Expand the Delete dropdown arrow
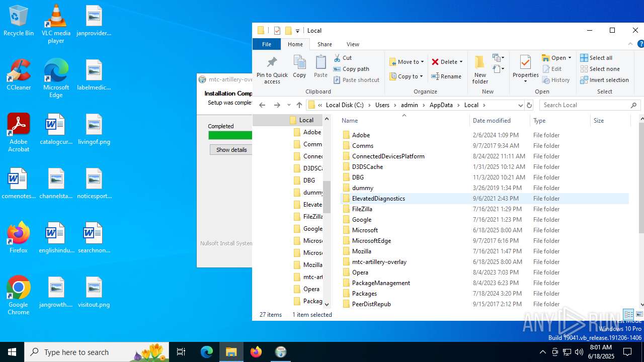This screenshot has height=362, width=644. (461, 62)
